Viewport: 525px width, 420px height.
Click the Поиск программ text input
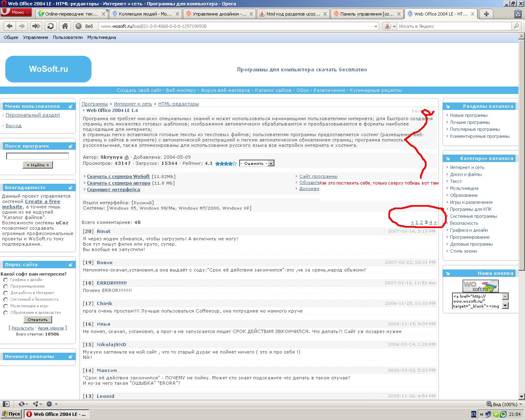(38, 156)
